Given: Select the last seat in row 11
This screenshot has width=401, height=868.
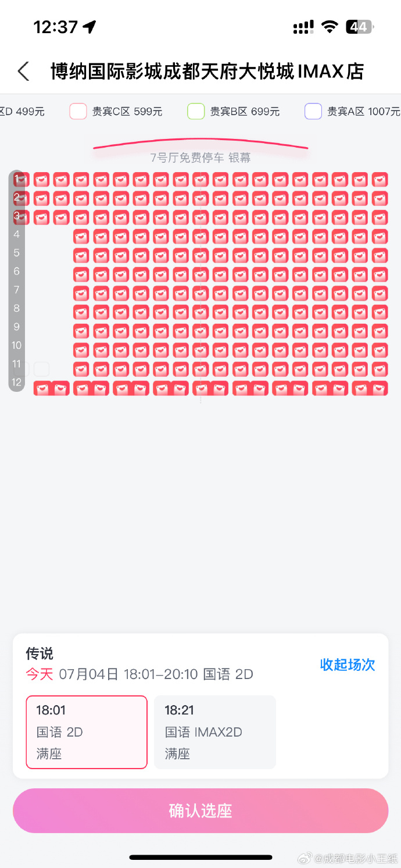Looking at the screenshot, I should (x=379, y=369).
